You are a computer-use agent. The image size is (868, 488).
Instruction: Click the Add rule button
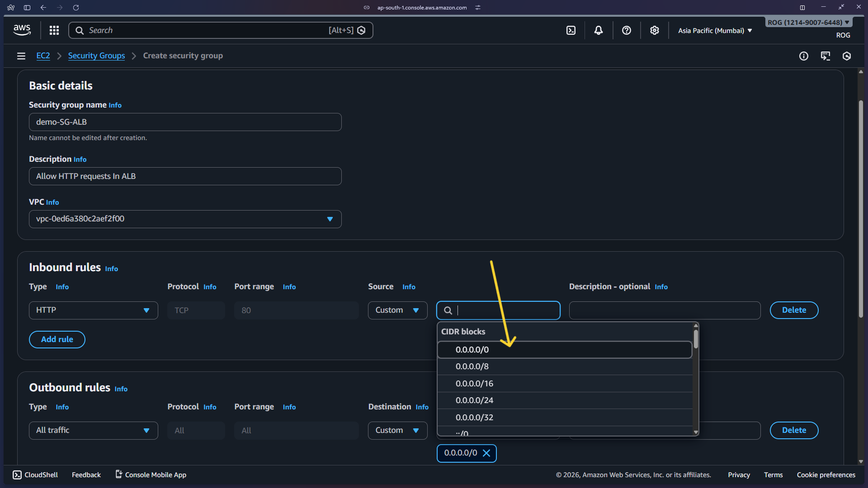click(57, 339)
